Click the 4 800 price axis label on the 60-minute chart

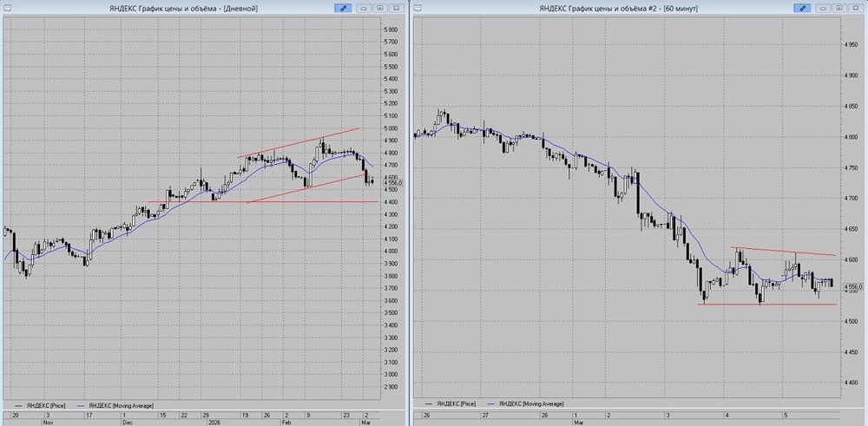(852, 137)
